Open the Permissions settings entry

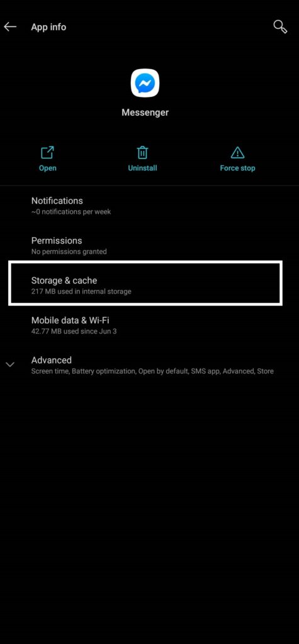click(x=149, y=245)
